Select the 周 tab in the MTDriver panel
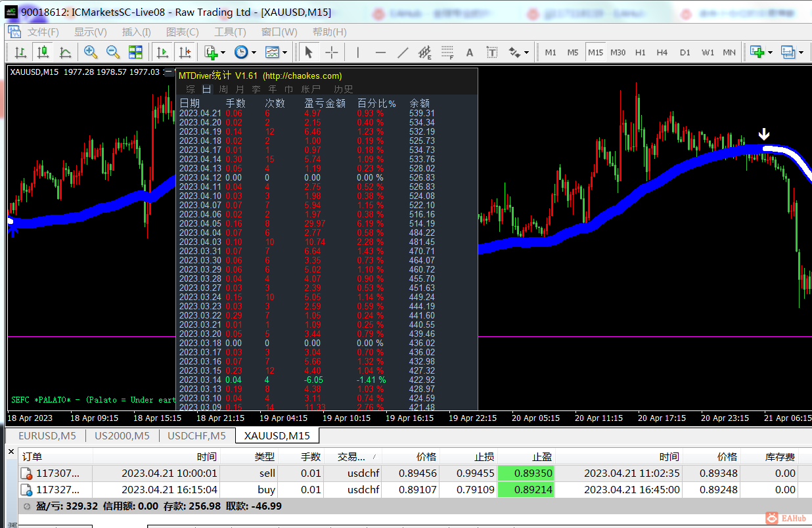The image size is (812, 528). tap(223, 89)
